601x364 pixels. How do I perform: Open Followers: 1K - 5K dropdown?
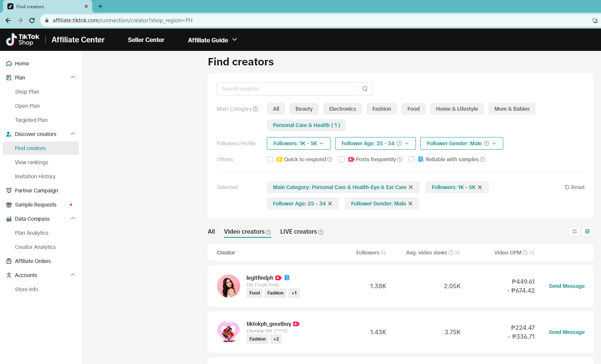[299, 143]
